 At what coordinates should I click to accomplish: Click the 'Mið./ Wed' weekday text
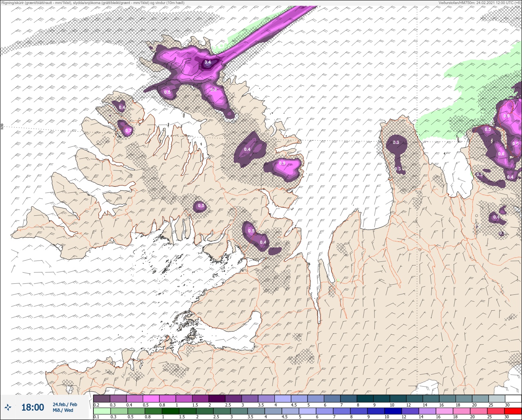click(x=63, y=410)
